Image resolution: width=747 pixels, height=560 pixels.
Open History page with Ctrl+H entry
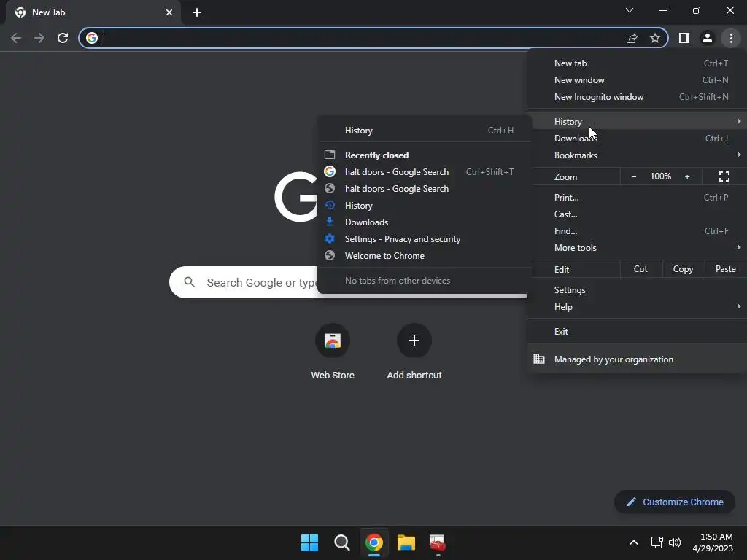[424, 131]
